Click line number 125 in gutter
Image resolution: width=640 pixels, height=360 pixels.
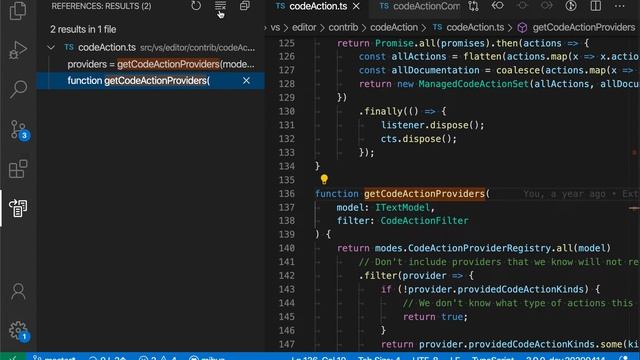click(x=287, y=43)
